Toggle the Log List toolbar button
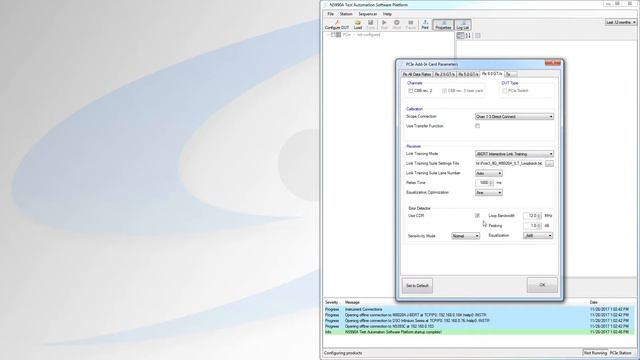 coord(463,25)
